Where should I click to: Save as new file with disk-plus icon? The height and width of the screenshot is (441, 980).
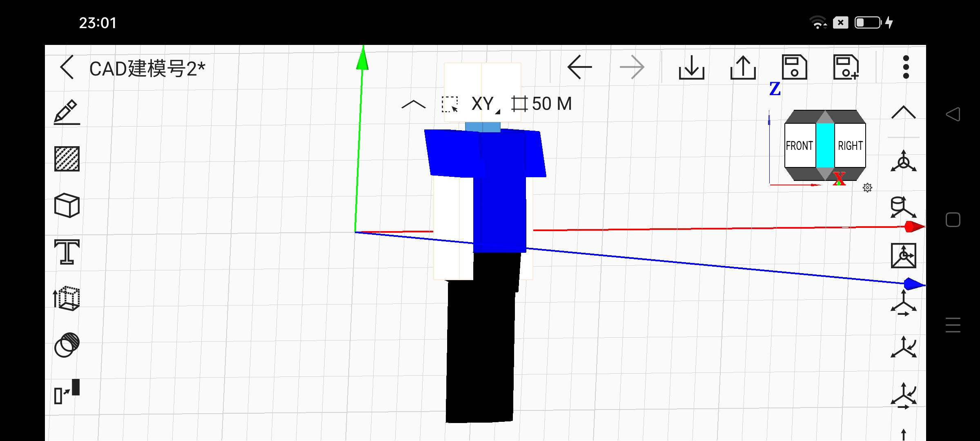tap(846, 67)
